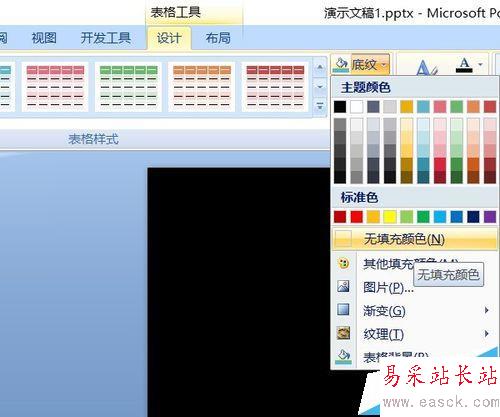Pick green theme color swatch
This screenshot has width=500, height=417.
point(457,107)
